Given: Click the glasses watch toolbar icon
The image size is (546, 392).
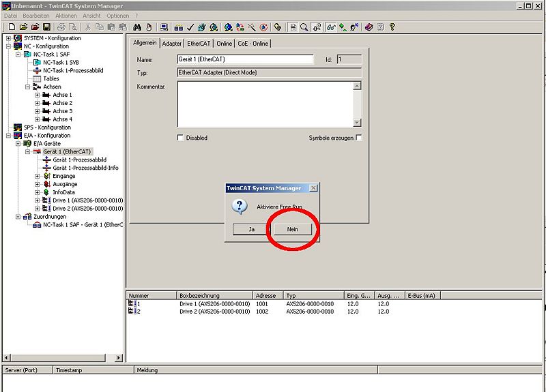Looking at the screenshot, I should coord(331,27).
